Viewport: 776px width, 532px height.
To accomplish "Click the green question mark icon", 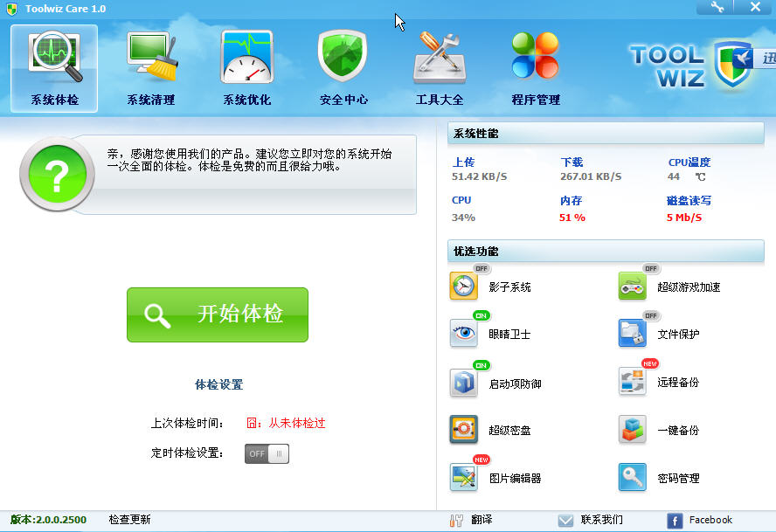I will pos(57,174).
